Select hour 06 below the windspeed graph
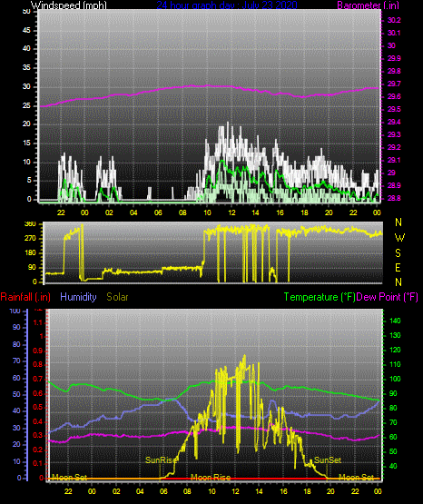The width and height of the screenshot is (423, 504). tap(158, 212)
